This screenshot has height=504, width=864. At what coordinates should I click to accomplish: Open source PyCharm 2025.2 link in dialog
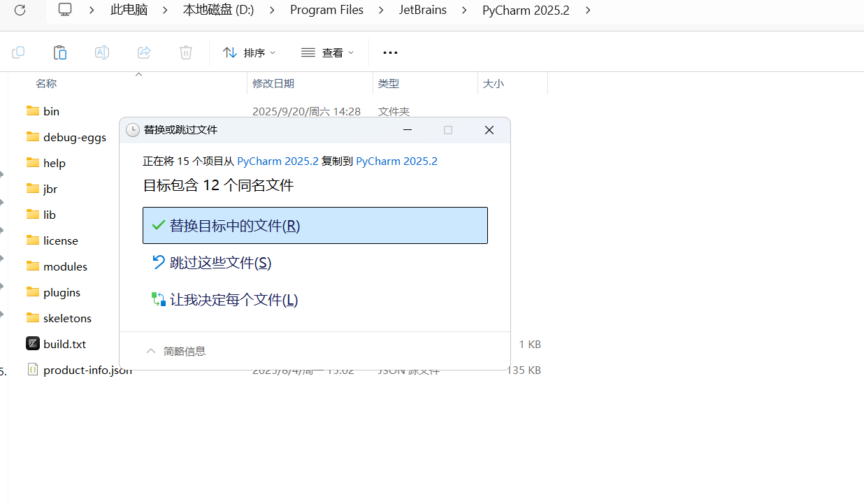[x=278, y=161]
